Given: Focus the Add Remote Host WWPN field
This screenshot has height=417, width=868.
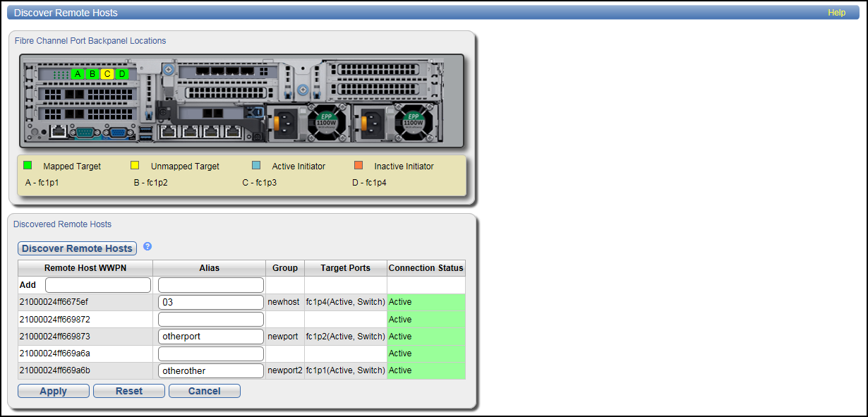Looking at the screenshot, I should click(98, 285).
